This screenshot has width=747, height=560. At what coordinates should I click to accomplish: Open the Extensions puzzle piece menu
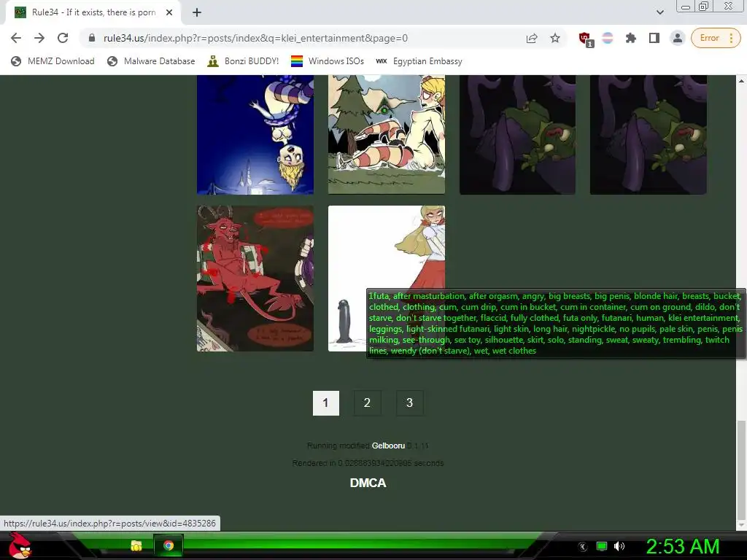pyautogui.click(x=631, y=38)
